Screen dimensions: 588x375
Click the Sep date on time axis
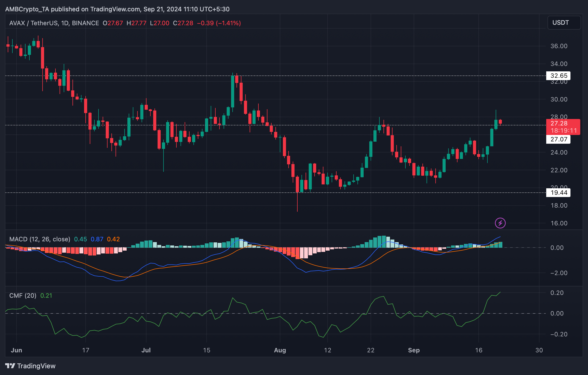[x=414, y=350]
